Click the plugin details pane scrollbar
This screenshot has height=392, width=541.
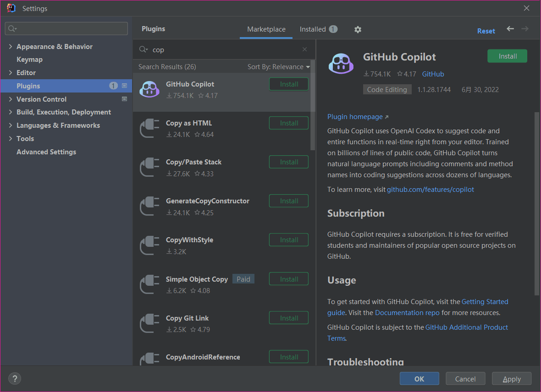(x=537, y=203)
